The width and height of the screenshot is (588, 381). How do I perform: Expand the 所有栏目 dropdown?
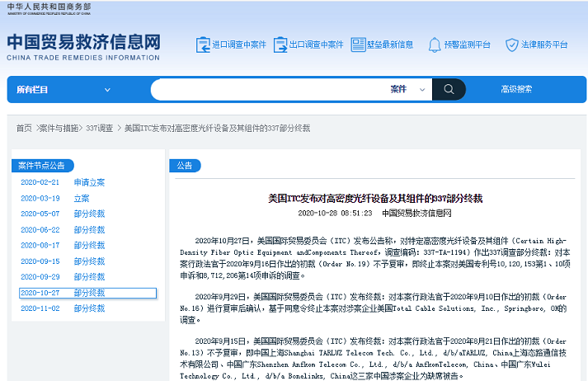[x=64, y=90]
